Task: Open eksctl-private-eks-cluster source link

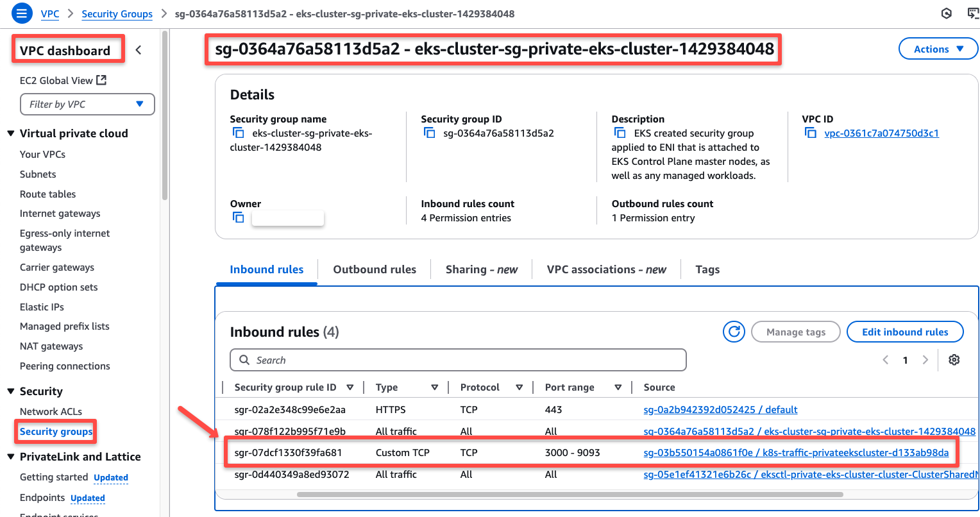Action: coord(811,474)
